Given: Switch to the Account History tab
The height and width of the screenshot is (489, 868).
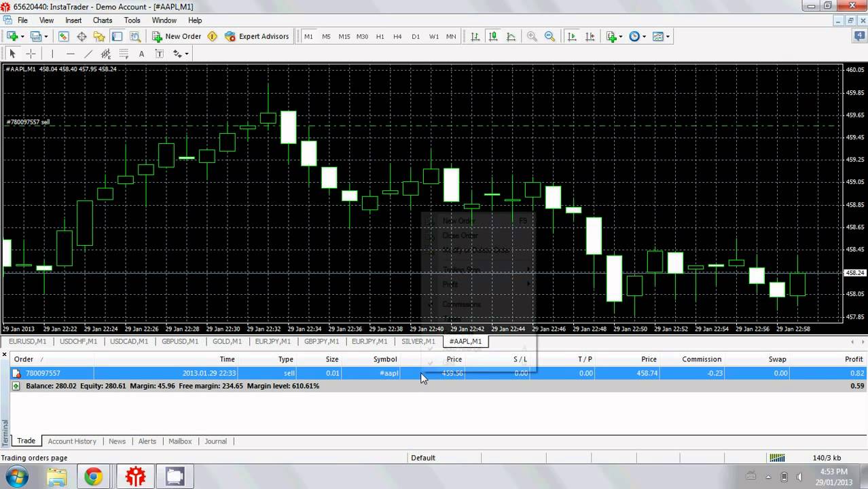Looking at the screenshot, I should (72, 441).
